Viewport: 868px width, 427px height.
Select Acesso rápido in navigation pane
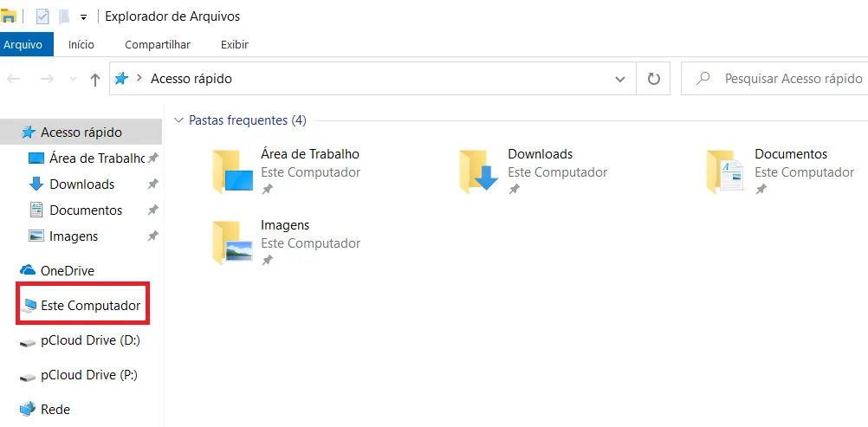coord(81,133)
